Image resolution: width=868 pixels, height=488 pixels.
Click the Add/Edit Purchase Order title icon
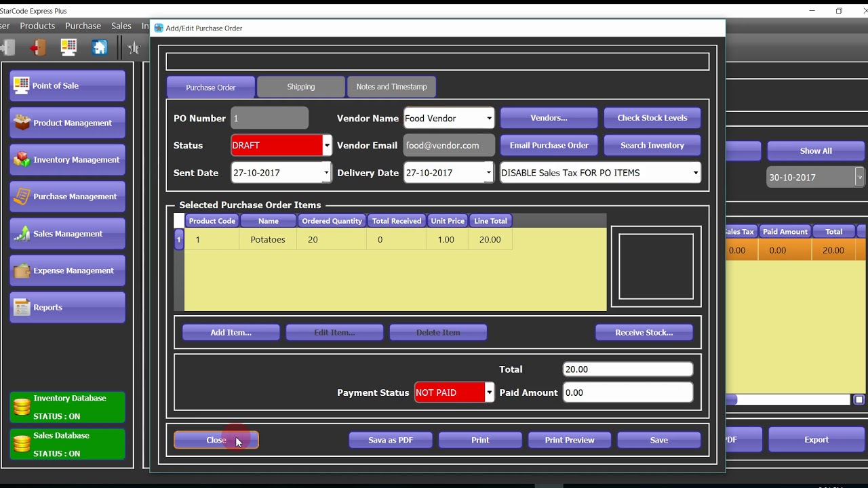(x=159, y=28)
